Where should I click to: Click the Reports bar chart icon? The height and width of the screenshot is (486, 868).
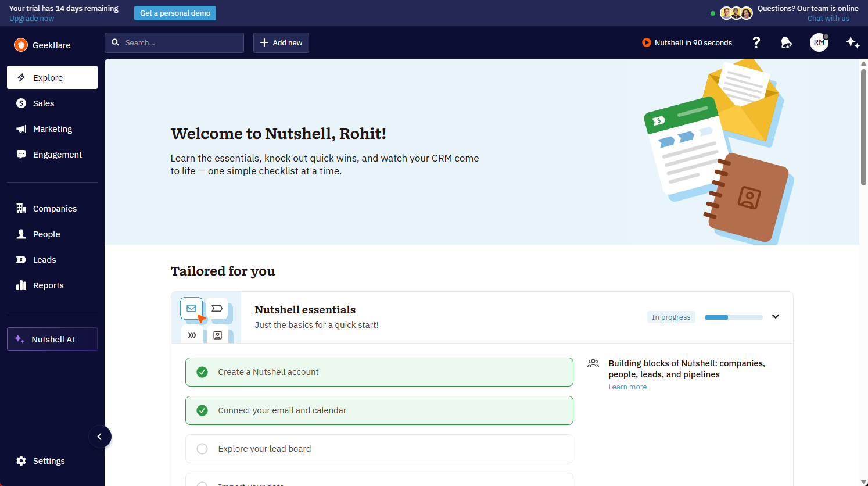click(x=21, y=285)
